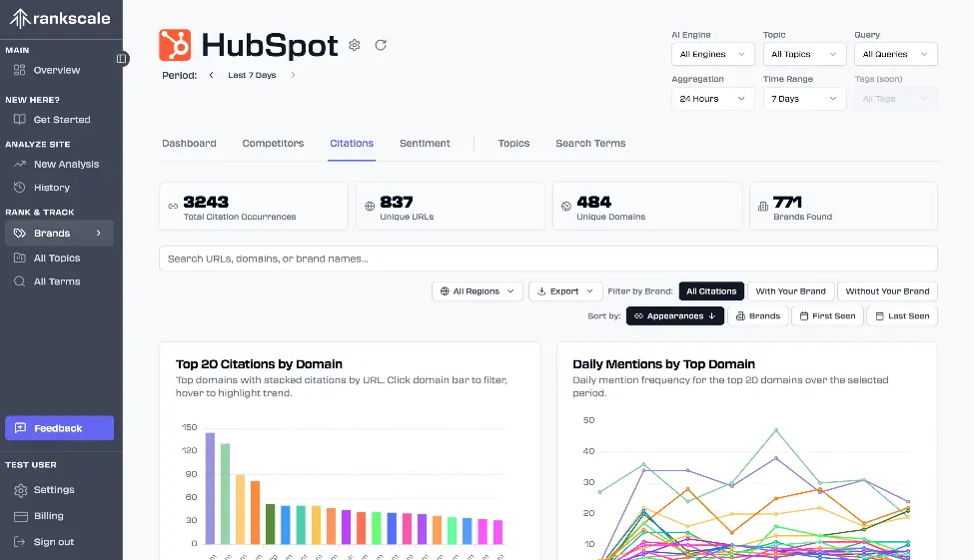Click the rankscale logo in the sidebar

tap(60, 19)
